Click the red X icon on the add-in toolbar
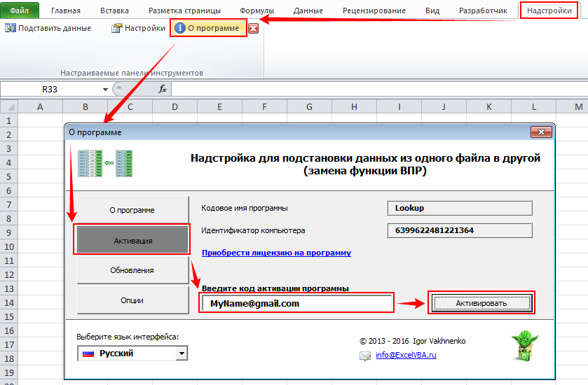 pos(253,29)
